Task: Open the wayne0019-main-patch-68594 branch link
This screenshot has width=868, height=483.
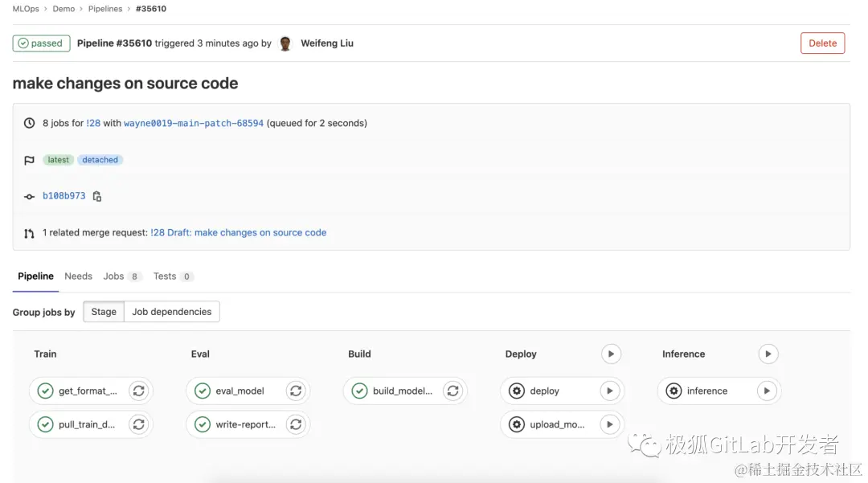Action: tap(194, 123)
